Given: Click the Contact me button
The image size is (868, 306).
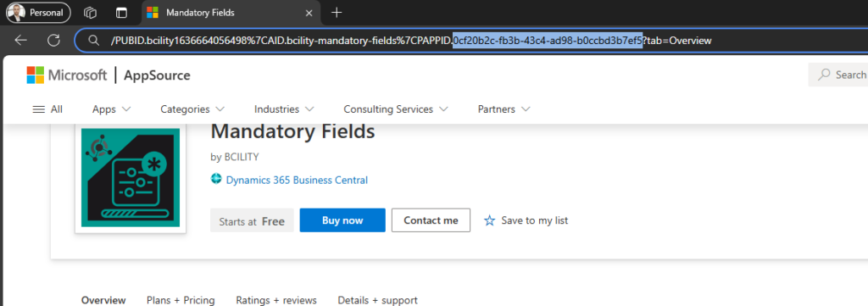Looking at the screenshot, I should point(431,220).
